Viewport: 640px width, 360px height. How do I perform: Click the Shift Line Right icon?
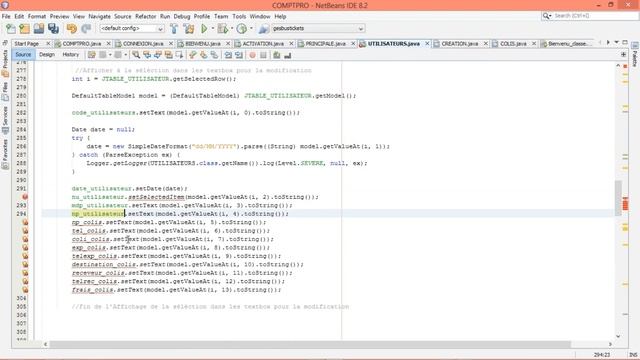click(x=239, y=55)
